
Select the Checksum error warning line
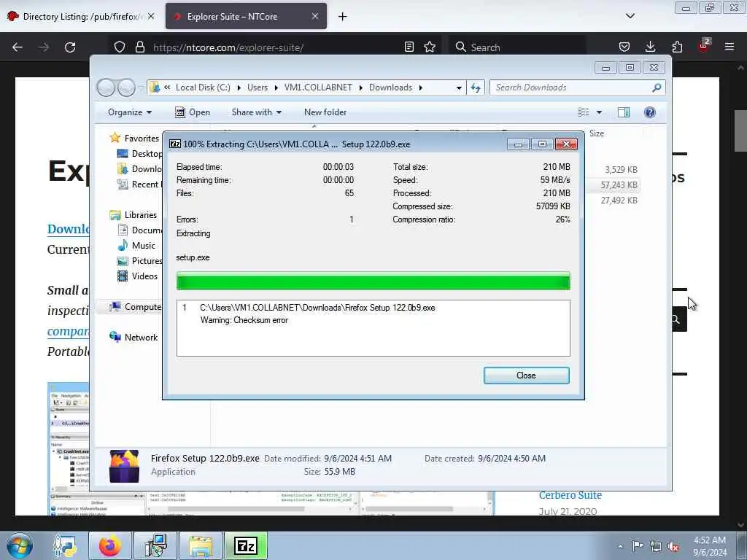pos(244,320)
